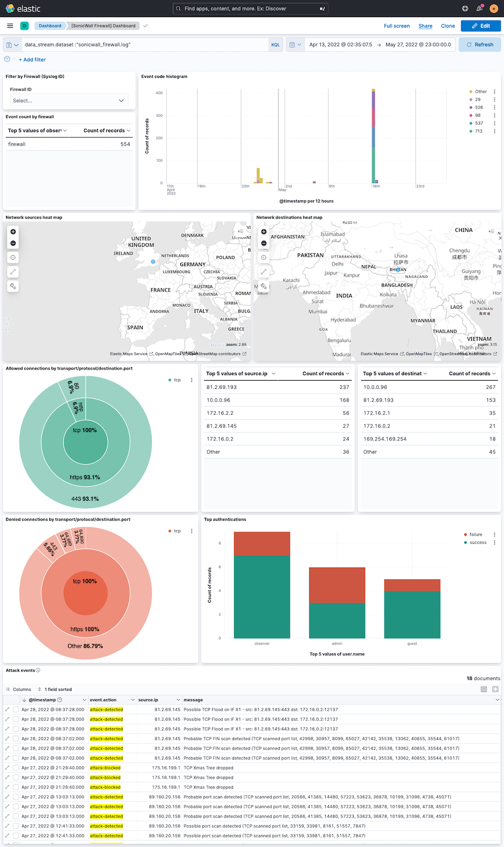The image size is (504, 847).
Task: Click the Dashboard breadcrumb item
Action: [x=49, y=25]
